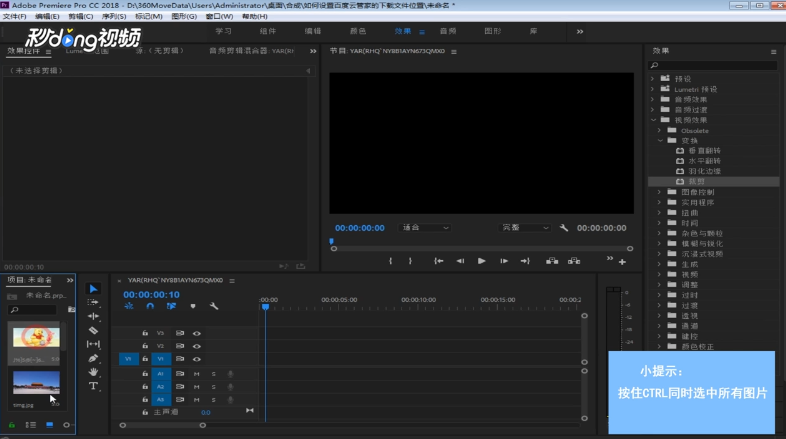
Task: Open the Window (W) menu
Action: (x=220, y=17)
